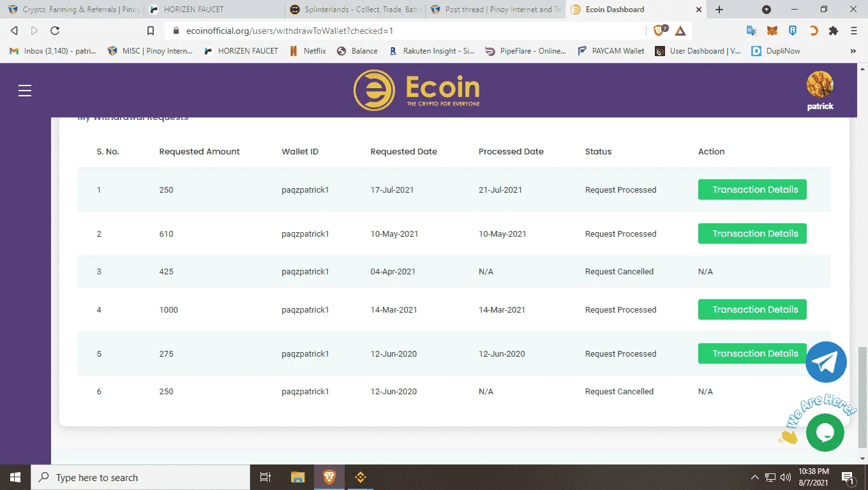Switch to the Crypto, Farming & Referrals tab
This screenshot has width=868, height=490.
tap(73, 10)
